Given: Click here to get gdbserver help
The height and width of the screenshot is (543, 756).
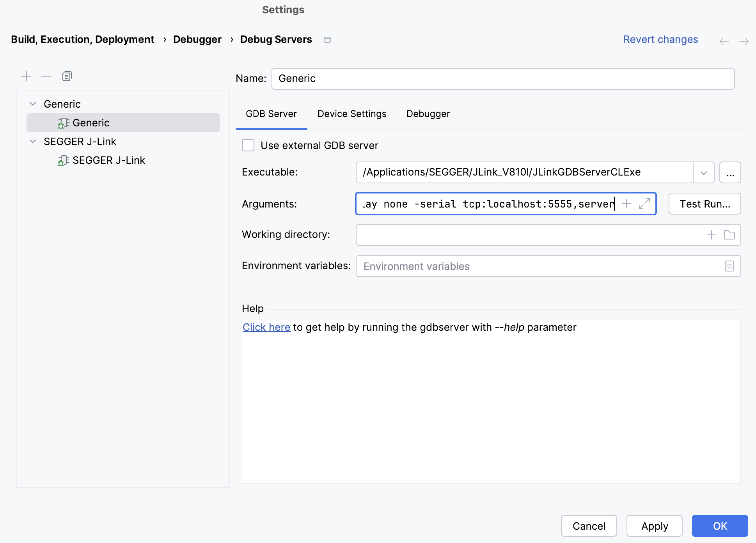Looking at the screenshot, I should pos(266,327).
